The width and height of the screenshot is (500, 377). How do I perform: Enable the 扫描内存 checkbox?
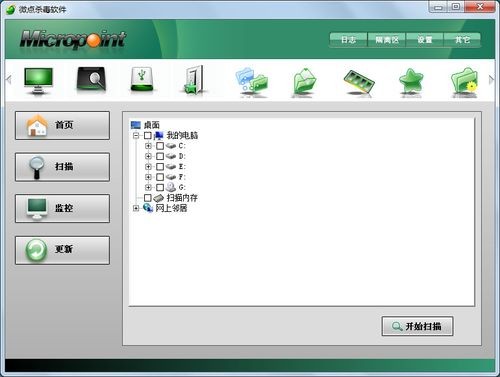[147, 198]
